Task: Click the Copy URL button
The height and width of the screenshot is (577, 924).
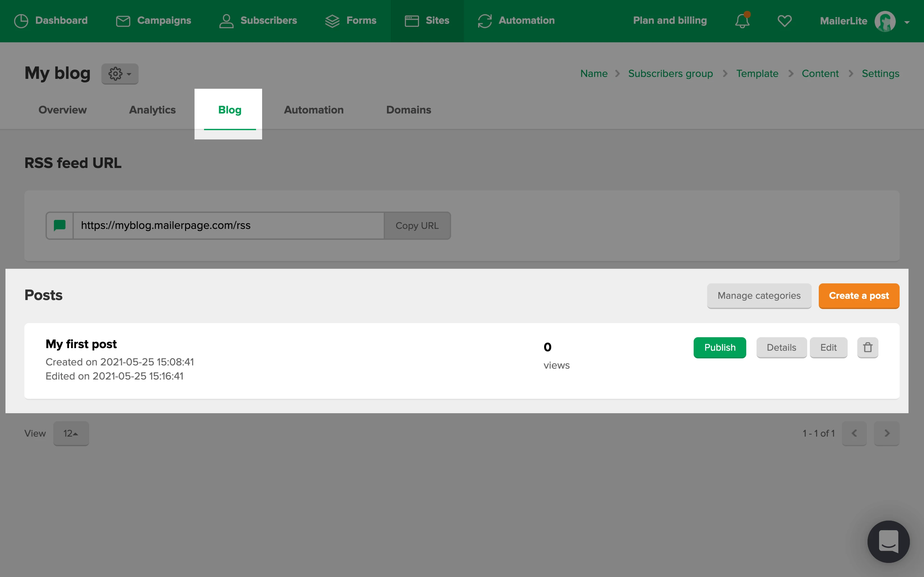Action: (x=417, y=226)
